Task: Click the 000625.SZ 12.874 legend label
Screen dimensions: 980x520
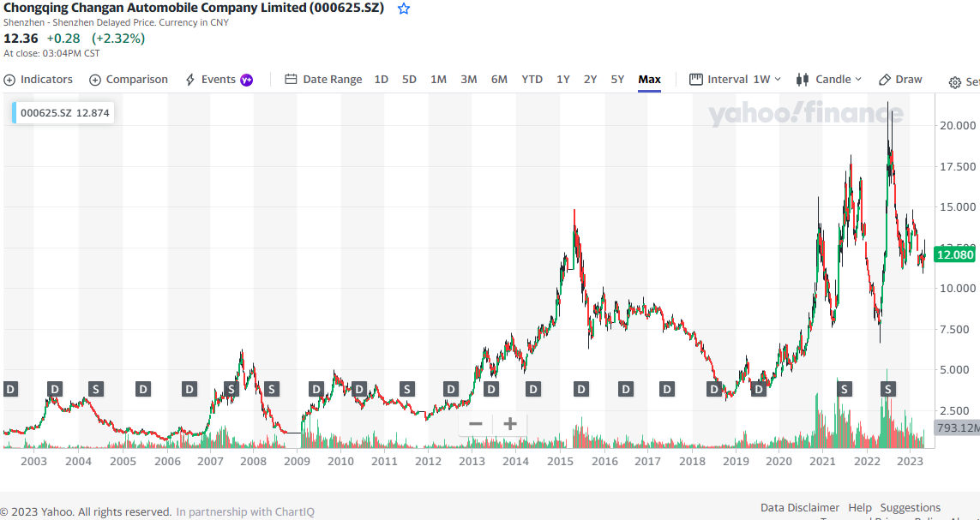Action: (x=63, y=114)
